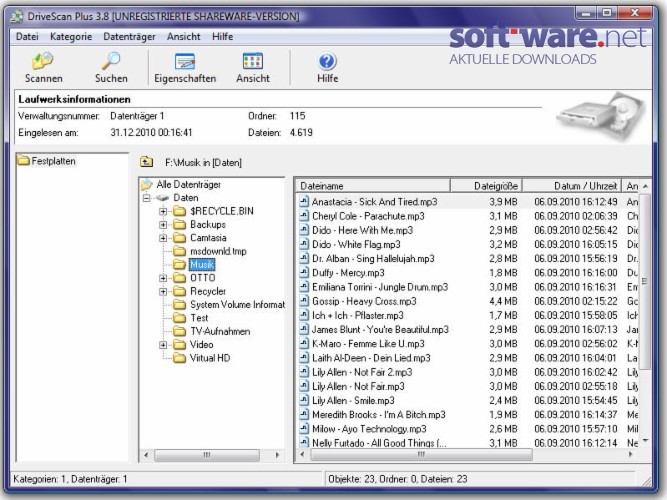The height and width of the screenshot is (500, 667).
Task: Click mp3 icon of Cheryl Cole - Parachute
Action: [304, 216]
